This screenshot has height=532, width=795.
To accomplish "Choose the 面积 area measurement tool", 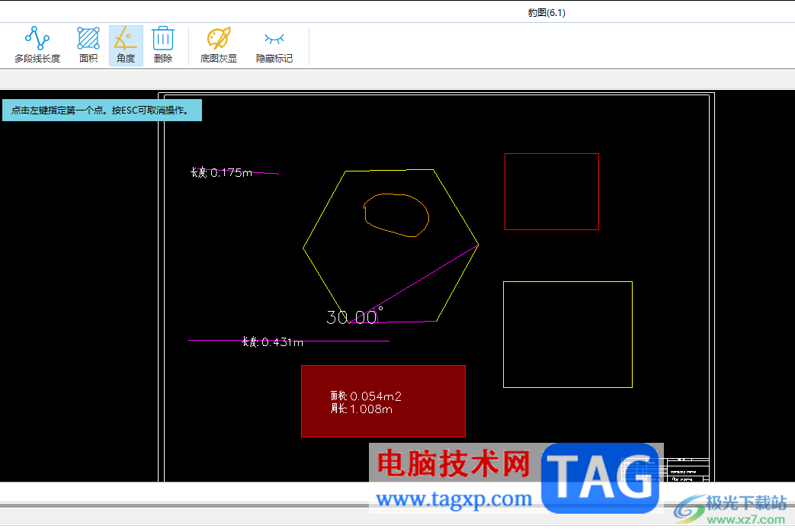I will [x=88, y=45].
